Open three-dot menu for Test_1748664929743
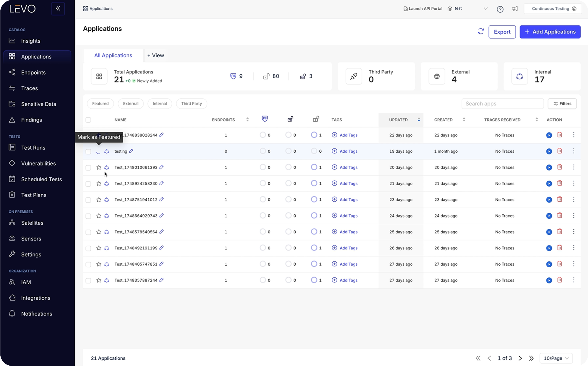Screen dimensions: 588x366 click(x=573, y=216)
